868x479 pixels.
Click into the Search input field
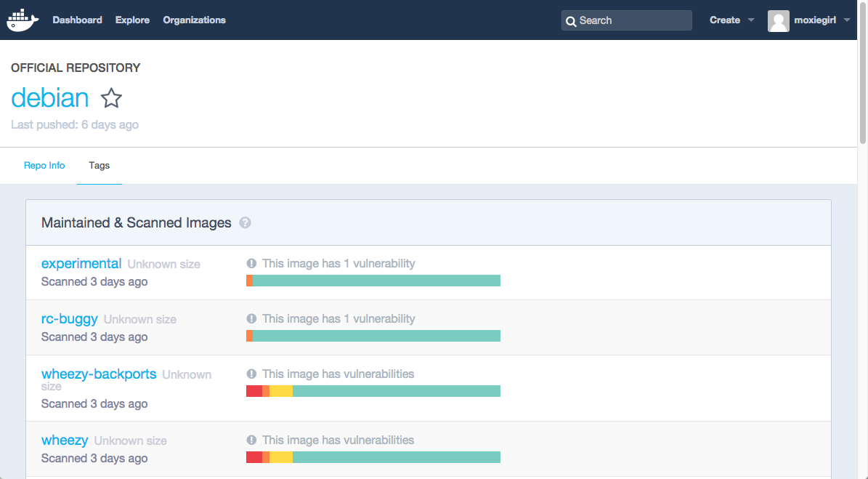[x=632, y=20]
